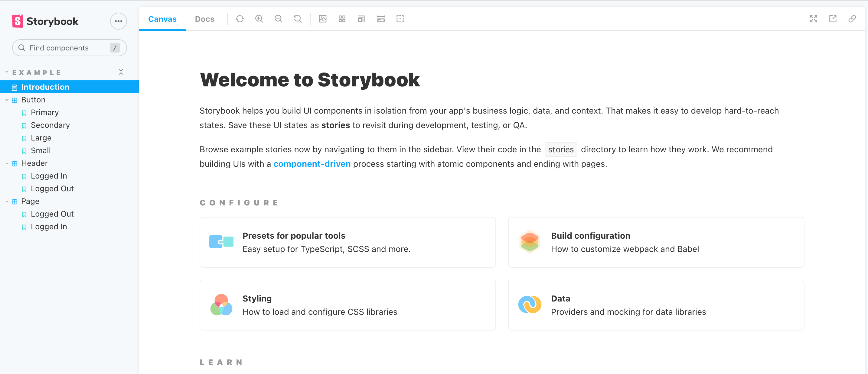Click the search magnifier icon
Image resolution: width=868 pixels, height=374 pixels.
click(22, 48)
